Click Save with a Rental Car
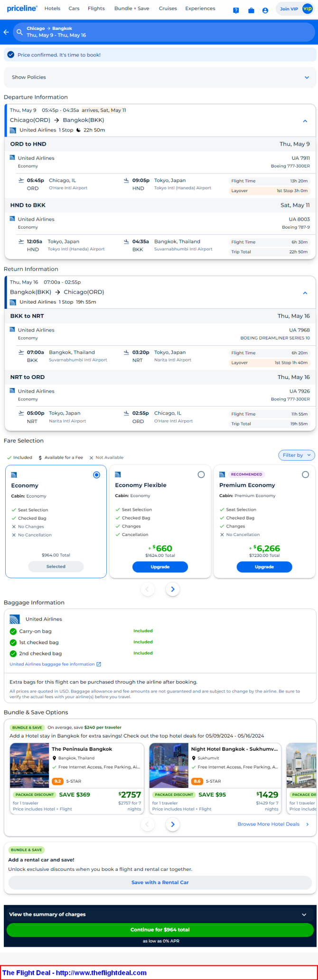Viewport: 318px width, 980px height. click(160, 882)
